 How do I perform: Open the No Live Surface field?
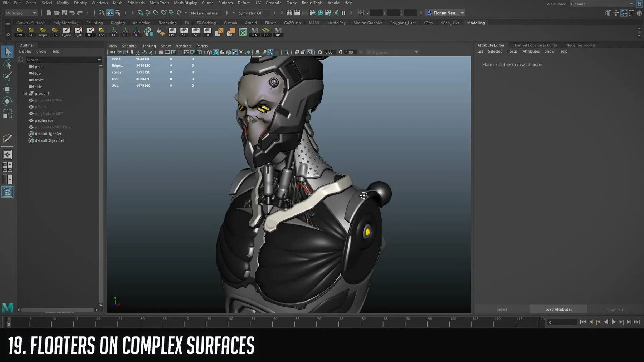coord(206,13)
